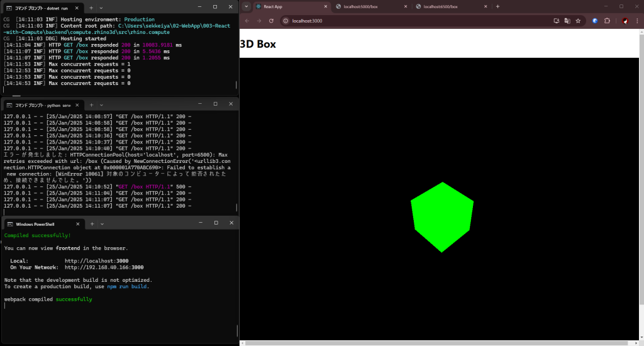Open the browser profile avatar
Screen dimensions: 644x346
click(x=625, y=21)
